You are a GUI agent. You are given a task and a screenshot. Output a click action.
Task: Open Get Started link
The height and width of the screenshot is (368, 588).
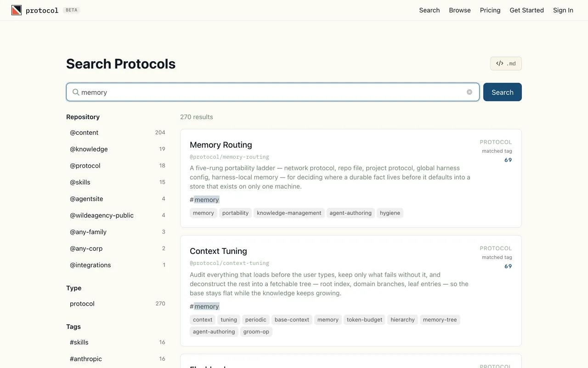(526, 10)
